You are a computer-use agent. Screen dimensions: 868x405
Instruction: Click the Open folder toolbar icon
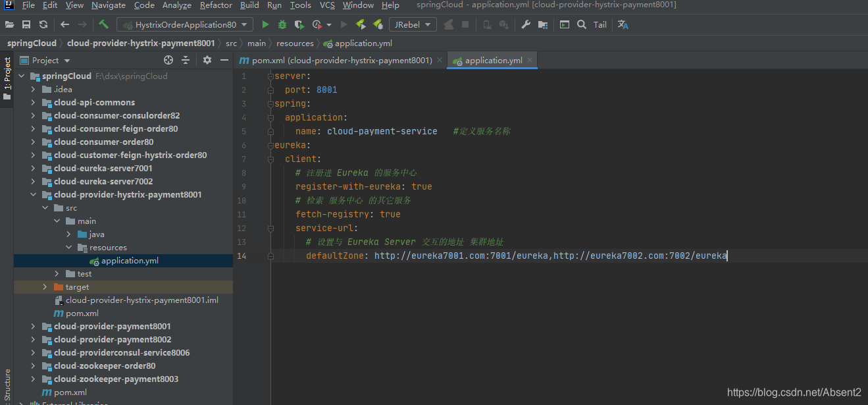pyautogui.click(x=9, y=24)
